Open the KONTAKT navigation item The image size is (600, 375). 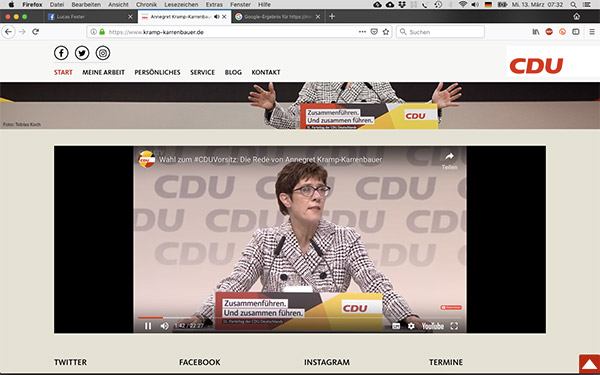point(266,72)
